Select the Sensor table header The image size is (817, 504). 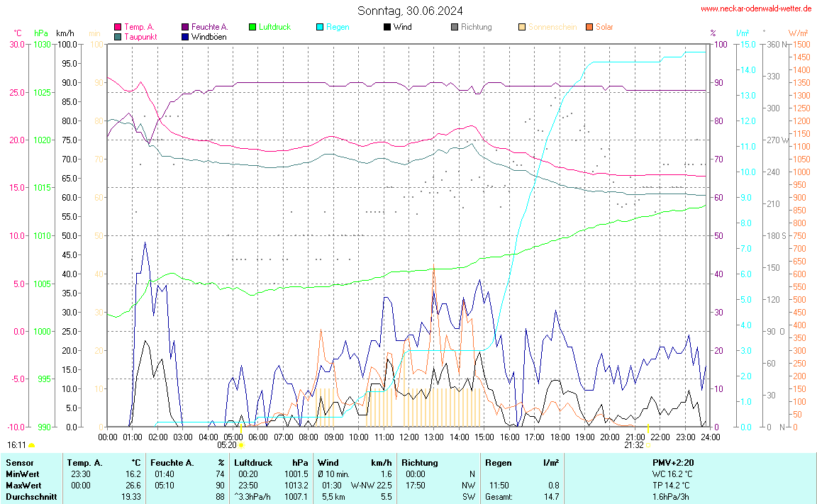[x=19, y=462]
